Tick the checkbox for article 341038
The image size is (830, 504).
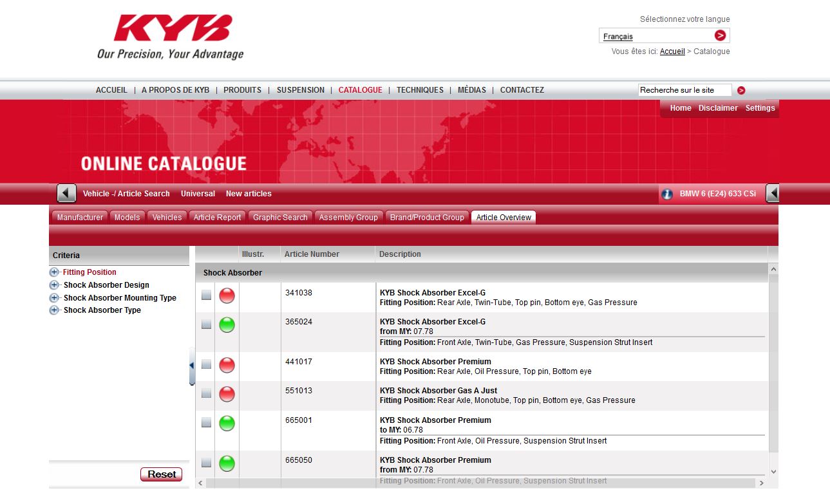click(x=206, y=295)
